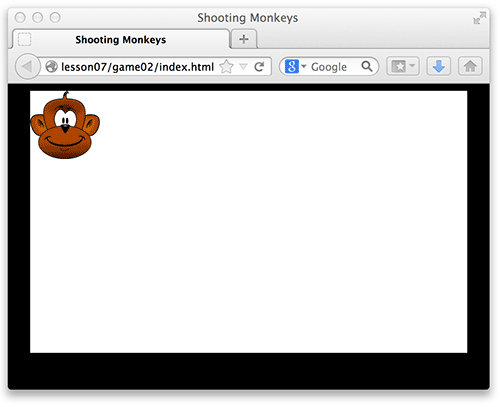This screenshot has height=407, width=500.
Task: Enter full screen with the arrows icon
Action: (479, 18)
